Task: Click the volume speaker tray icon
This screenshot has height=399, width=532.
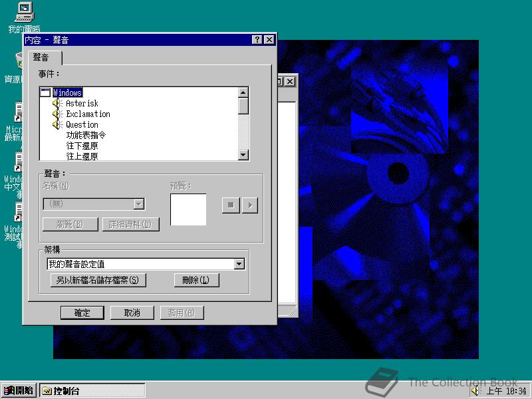Action: 475,391
